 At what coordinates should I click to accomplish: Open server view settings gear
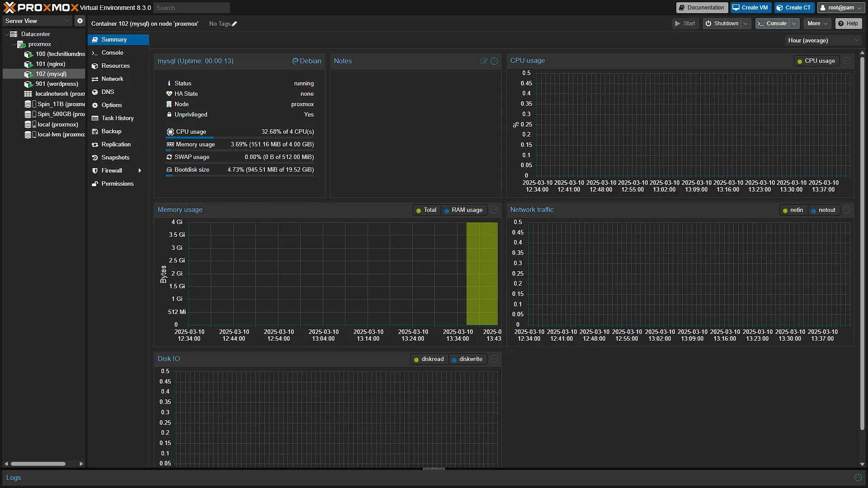pos(80,21)
